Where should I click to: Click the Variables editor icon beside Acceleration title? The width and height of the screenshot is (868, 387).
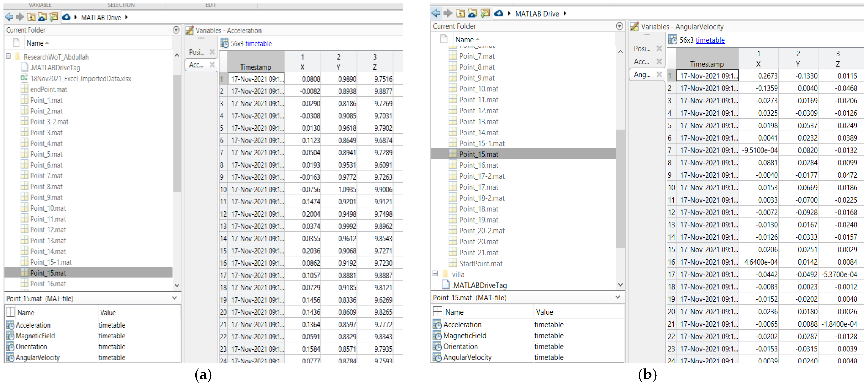190,30
